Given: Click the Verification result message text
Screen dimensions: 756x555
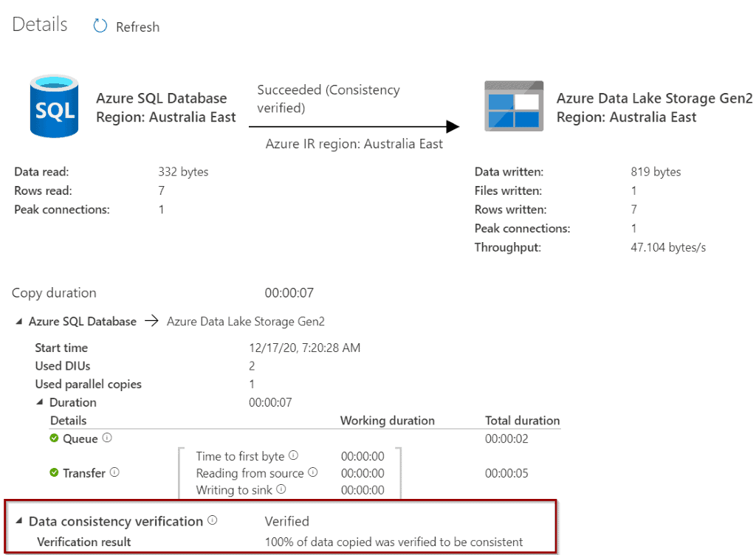Looking at the screenshot, I should click(x=394, y=542).
